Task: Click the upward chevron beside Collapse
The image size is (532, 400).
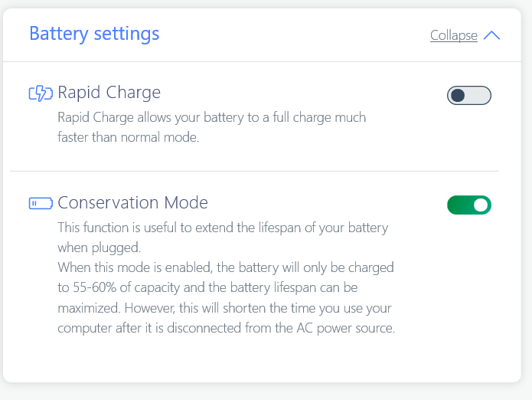Action: click(492, 35)
